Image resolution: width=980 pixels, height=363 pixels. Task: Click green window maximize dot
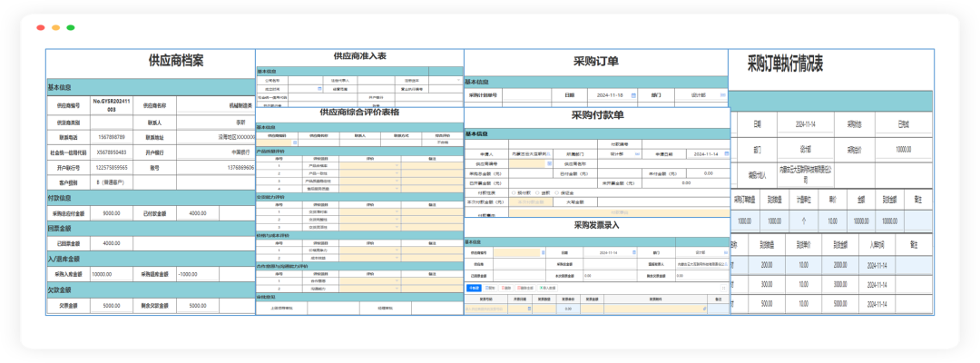pyautogui.click(x=71, y=27)
